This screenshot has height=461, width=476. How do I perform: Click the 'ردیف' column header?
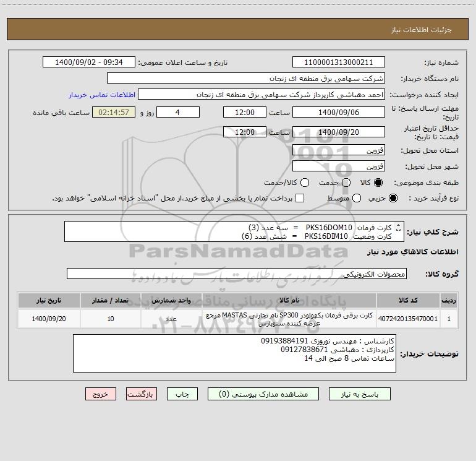(x=449, y=300)
